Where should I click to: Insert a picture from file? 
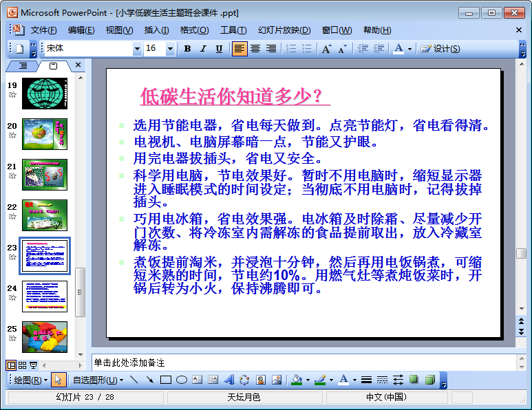(277, 380)
